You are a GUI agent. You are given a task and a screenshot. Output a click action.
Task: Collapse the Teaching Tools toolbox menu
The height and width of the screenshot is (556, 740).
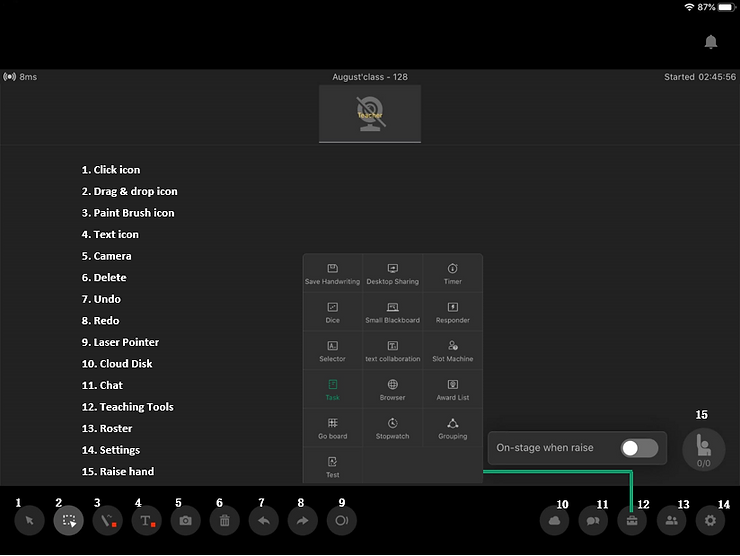click(x=632, y=521)
